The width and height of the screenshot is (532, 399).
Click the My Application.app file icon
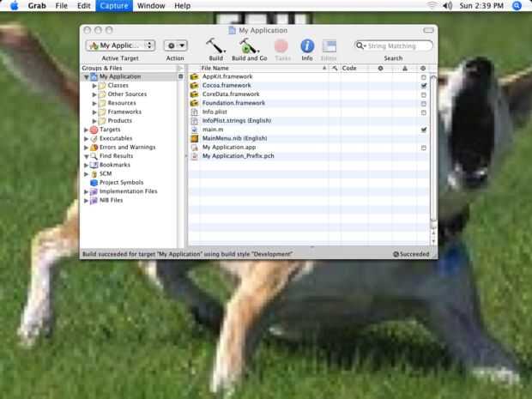[194, 148]
